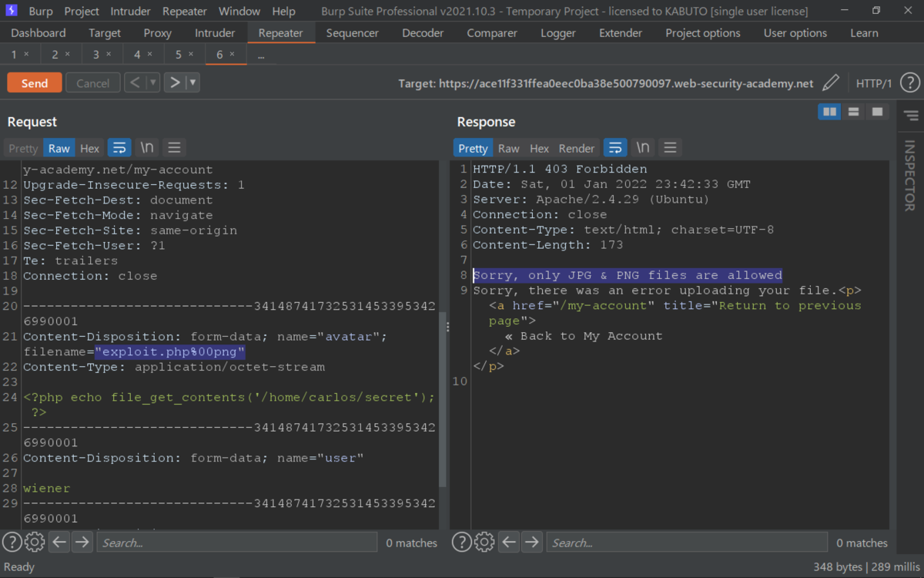924x578 pixels.
Task: Expand the Inspector panel lines icon
Action: (x=911, y=116)
